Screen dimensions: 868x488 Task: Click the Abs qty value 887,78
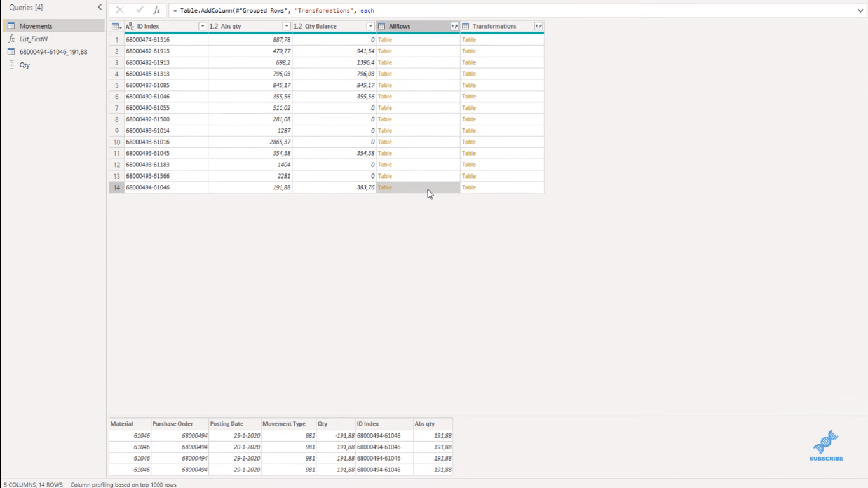tap(281, 39)
